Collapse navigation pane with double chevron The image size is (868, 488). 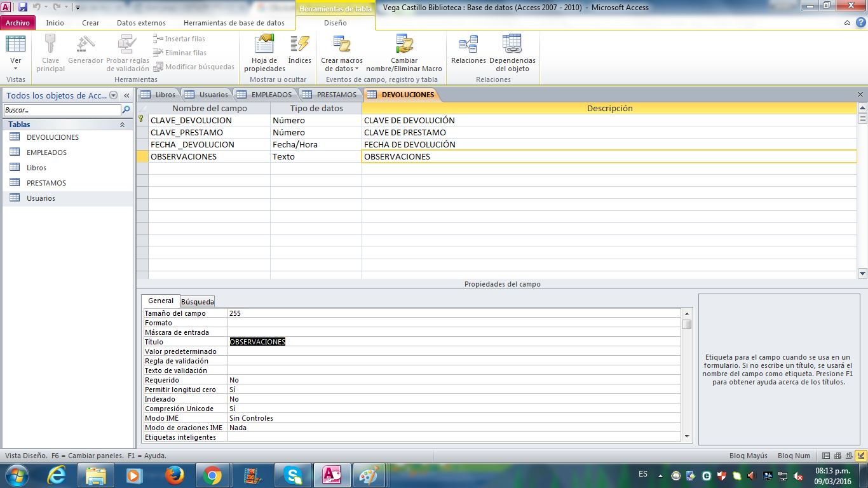(x=126, y=95)
